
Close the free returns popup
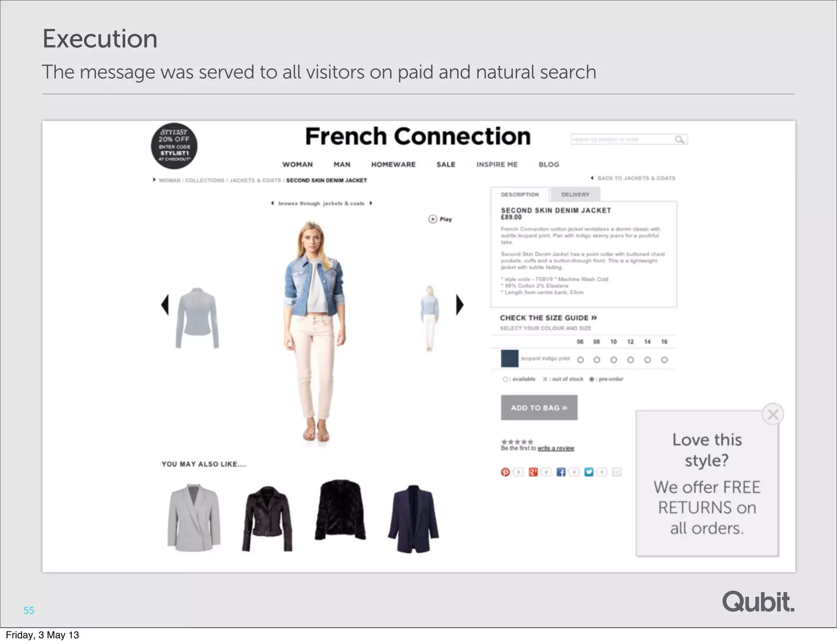(773, 414)
